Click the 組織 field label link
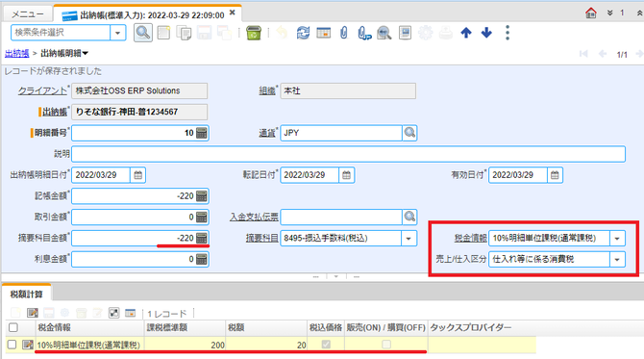Viewport: 644px width, 359px height. (267, 90)
